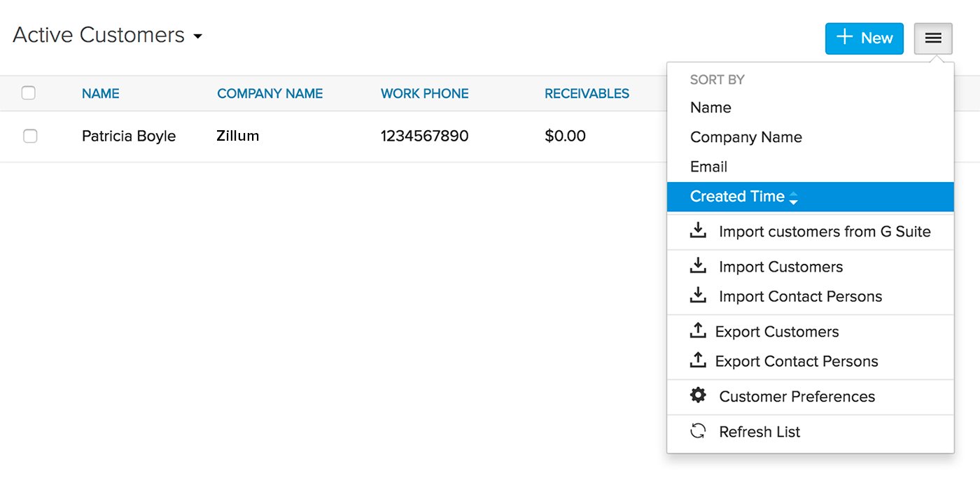Click the circular refresh icon for Refresh List
Viewport: 980px width, 483px height.
coord(698,431)
